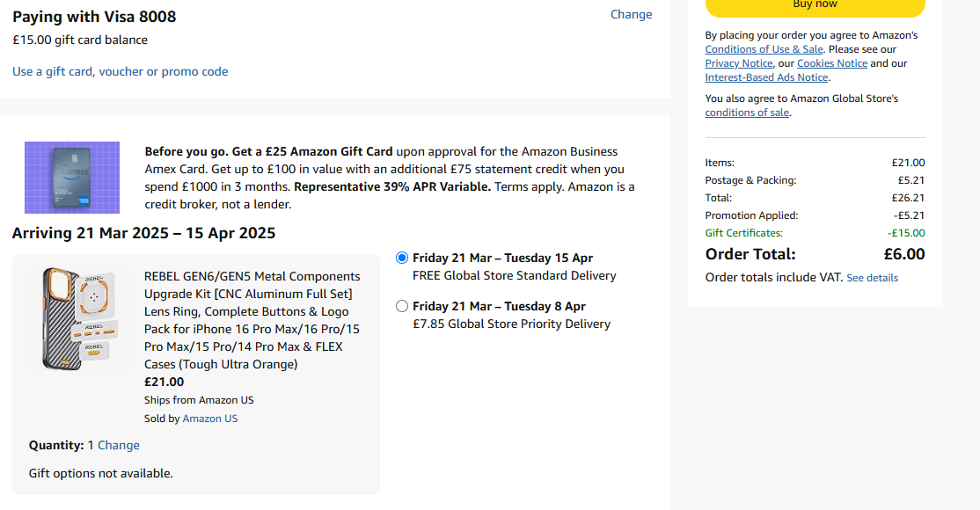Click the Friday 21 Mar – Tuesday 15 Apr label
Image resolution: width=980 pixels, height=510 pixels.
point(502,258)
